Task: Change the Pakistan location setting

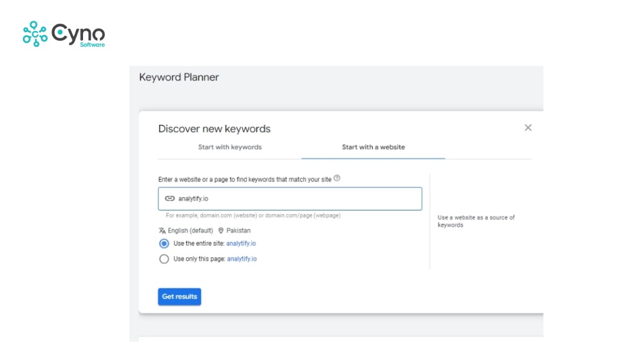Action: 238,230
